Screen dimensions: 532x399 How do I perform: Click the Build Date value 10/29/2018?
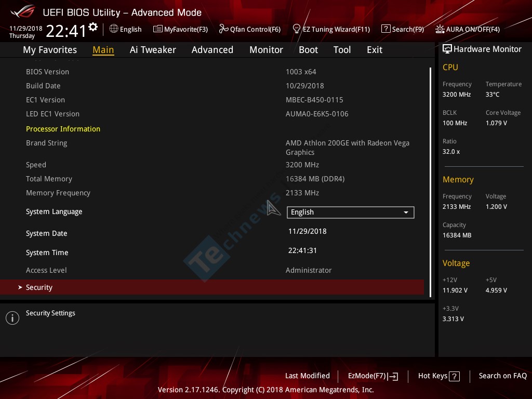pyautogui.click(x=304, y=86)
